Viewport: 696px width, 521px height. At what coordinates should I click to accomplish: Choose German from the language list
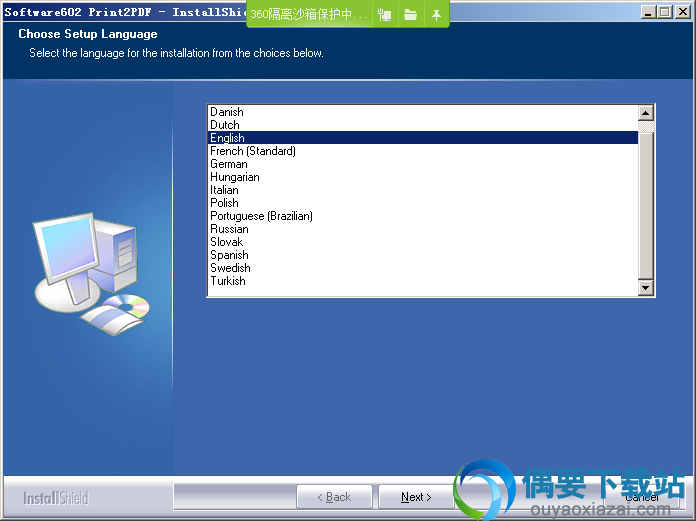pos(423,164)
